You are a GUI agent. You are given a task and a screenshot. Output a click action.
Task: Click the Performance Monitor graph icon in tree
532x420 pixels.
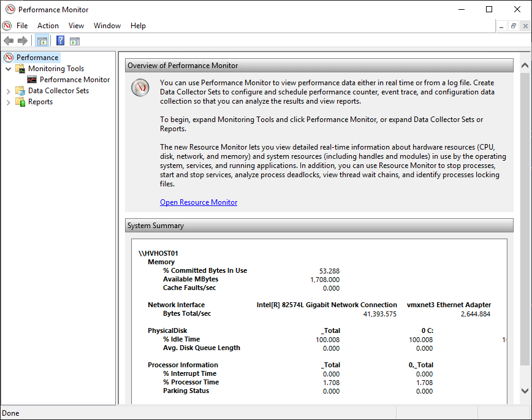click(32, 80)
